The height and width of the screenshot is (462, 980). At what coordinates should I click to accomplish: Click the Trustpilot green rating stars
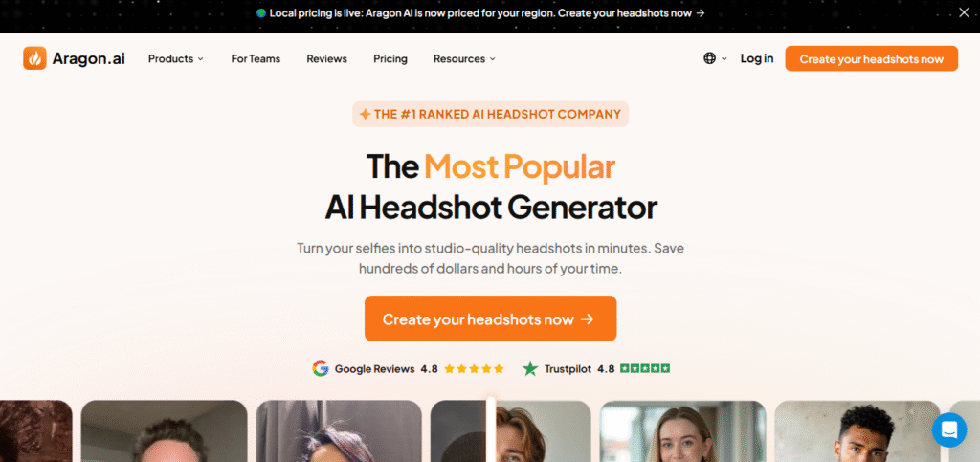645,369
